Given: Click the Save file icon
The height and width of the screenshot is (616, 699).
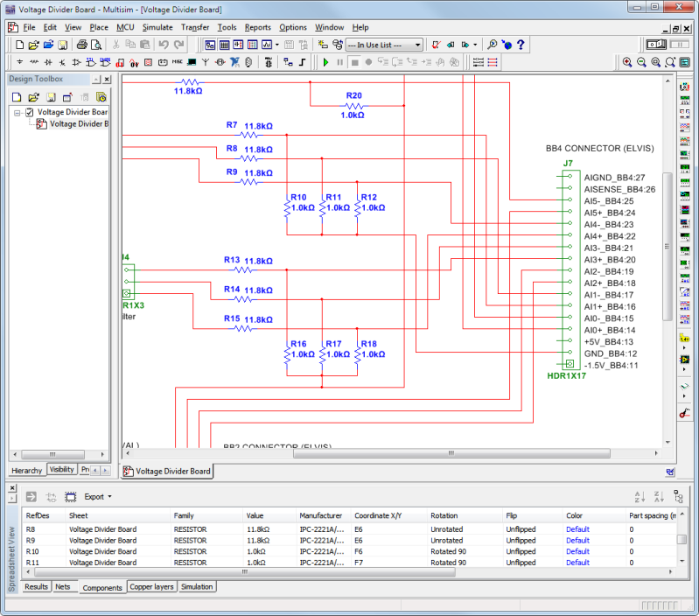Looking at the screenshot, I should pyautogui.click(x=63, y=45).
